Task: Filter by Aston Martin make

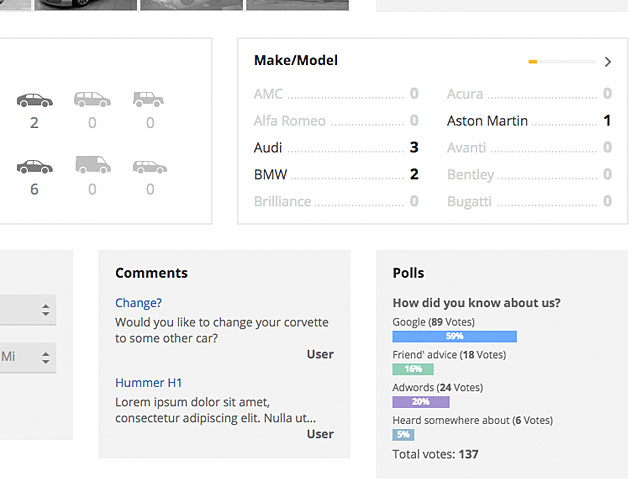Action: tap(529, 120)
